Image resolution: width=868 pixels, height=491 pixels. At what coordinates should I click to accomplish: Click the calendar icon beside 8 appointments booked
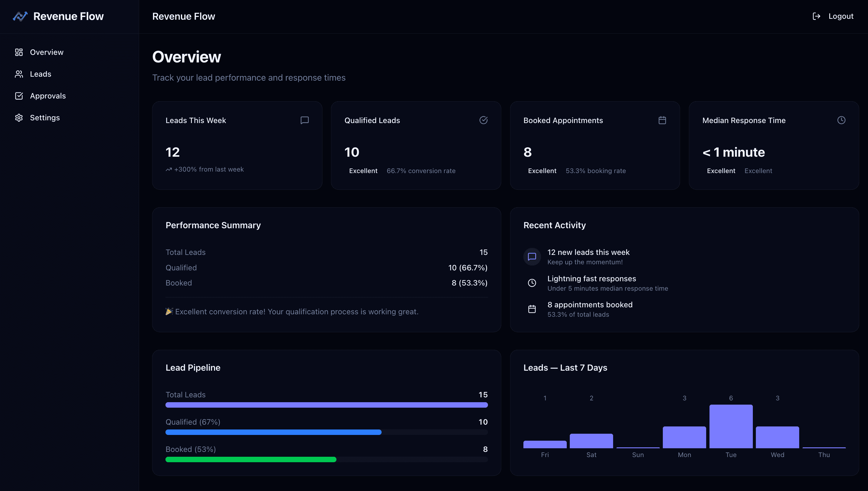tap(532, 309)
